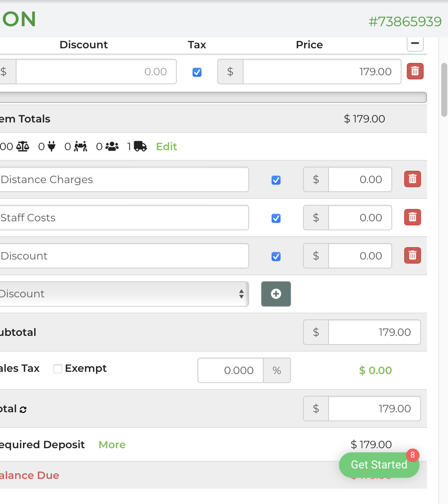Open order number #73865939
This screenshot has height=504, width=448.
coord(405,22)
